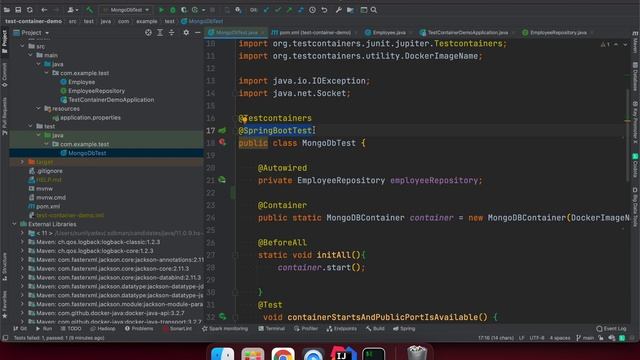Viewport: 640px width, 360px height.
Task: Collapse the main folder node
Action: [31, 55]
